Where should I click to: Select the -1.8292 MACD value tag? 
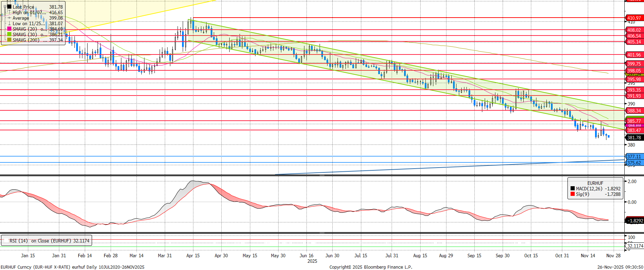pos(634,221)
